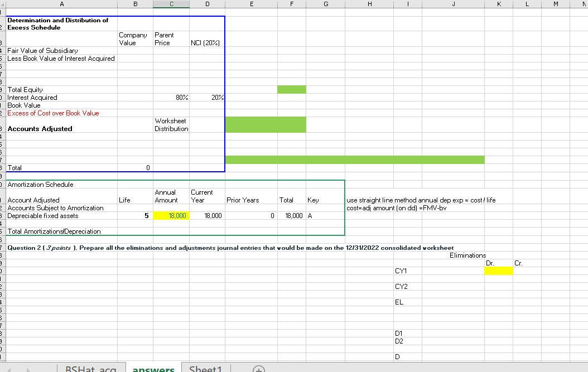Click the 'Book Value' label cell
The image size is (588, 372).
tap(62, 105)
